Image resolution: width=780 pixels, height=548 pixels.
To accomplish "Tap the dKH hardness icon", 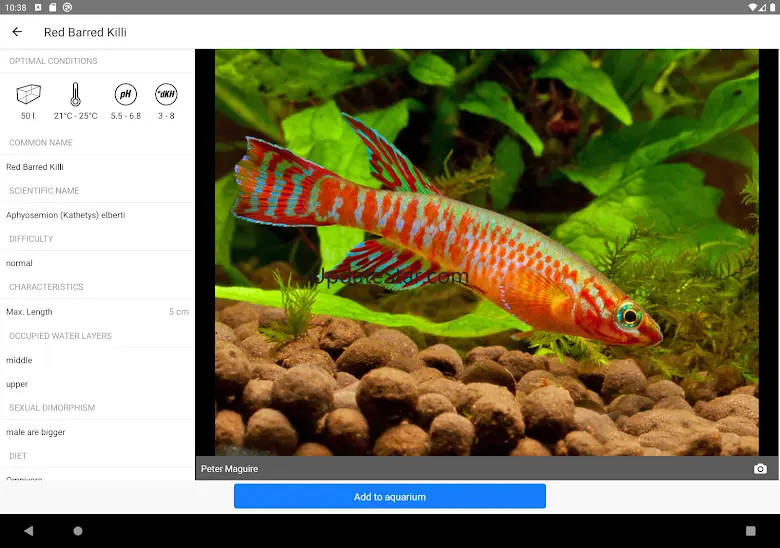I will [x=166, y=94].
